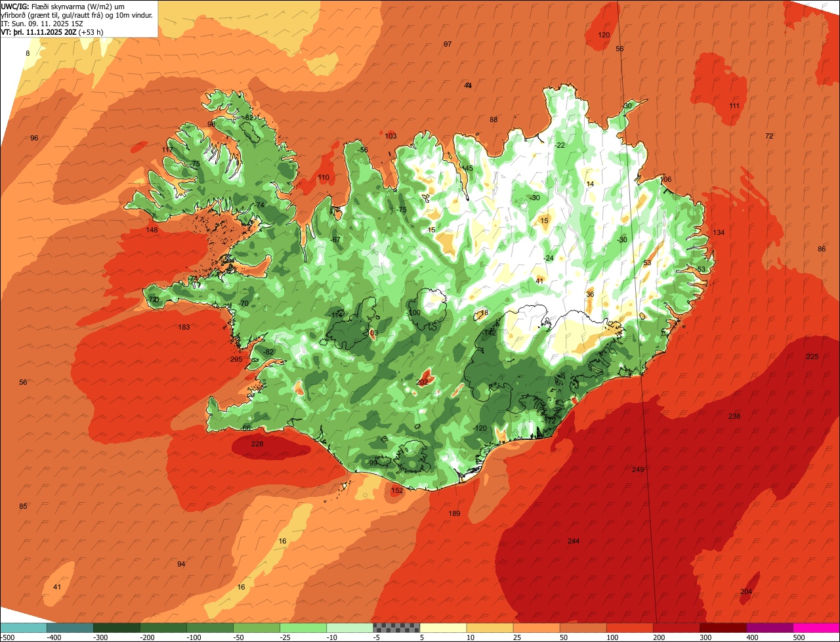The width and height of the screenshot is (840, 642).
Task: Click the map value 85 at the lower left edge
Action: (23, 506)
